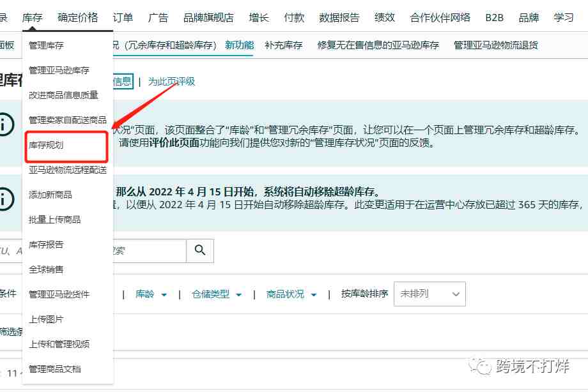This screenshot has height=392, width=588.
Task: Click the info icon beside the 2022年4月15日 notice
Action: pyautogui.click(x=6, y=197)
